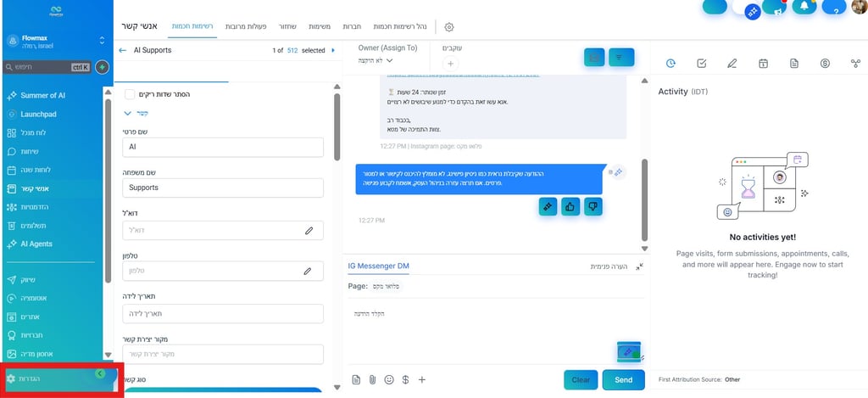Open the Owner (Assign To) dropdown
This screenshot has width=868, height=398.
pyautogui.click(x=376, y=60)
